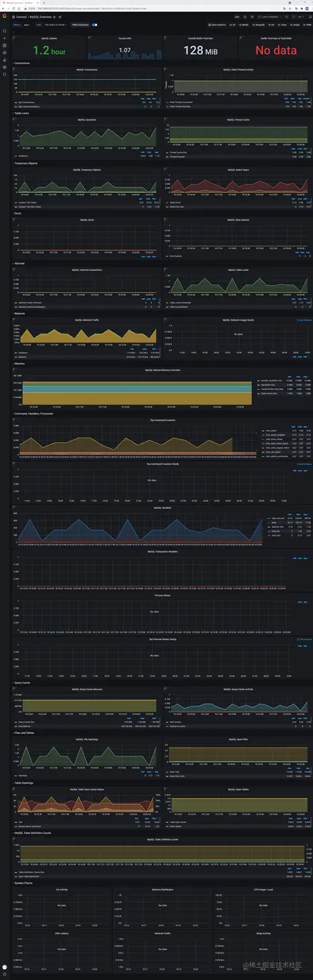Open the search icon in the sidebar
313x980 pixels.
pos(5,31)
